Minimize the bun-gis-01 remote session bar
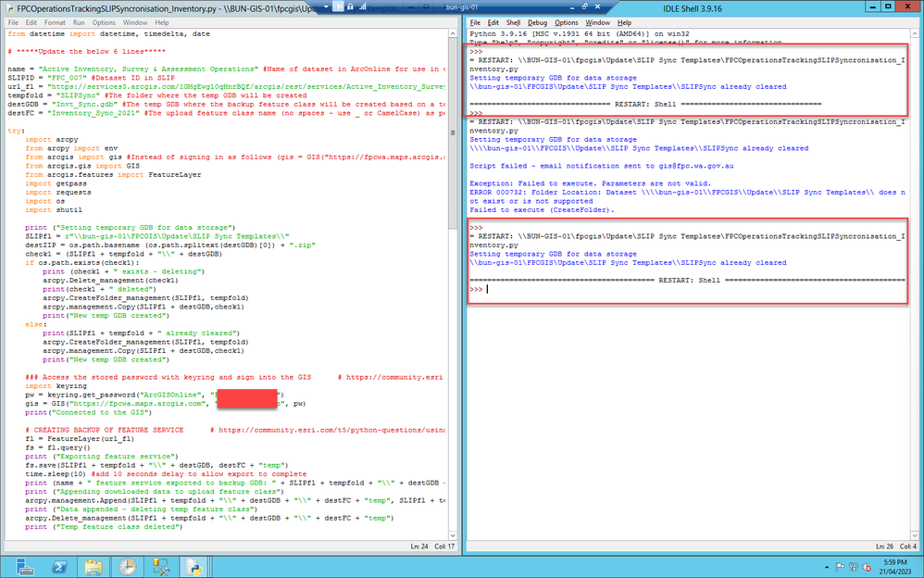This screenshot has height=578, width=924. click(571, 7)
